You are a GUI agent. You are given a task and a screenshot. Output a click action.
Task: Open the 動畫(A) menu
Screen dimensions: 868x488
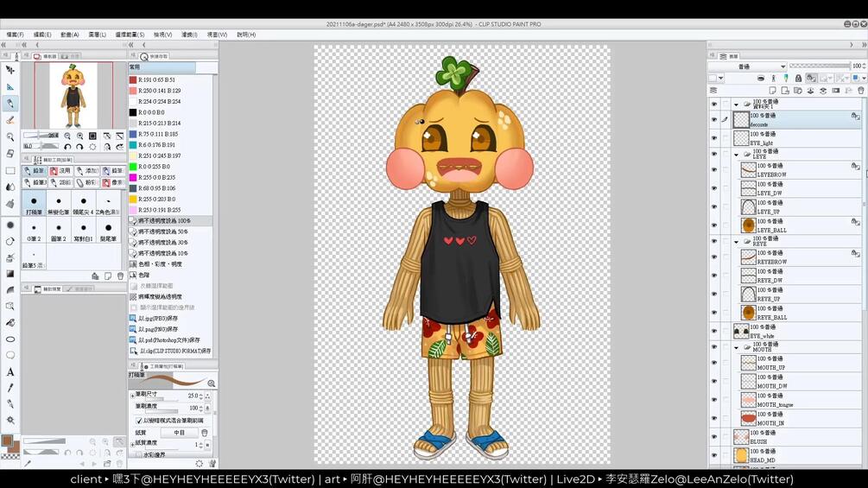click(70, 35)
